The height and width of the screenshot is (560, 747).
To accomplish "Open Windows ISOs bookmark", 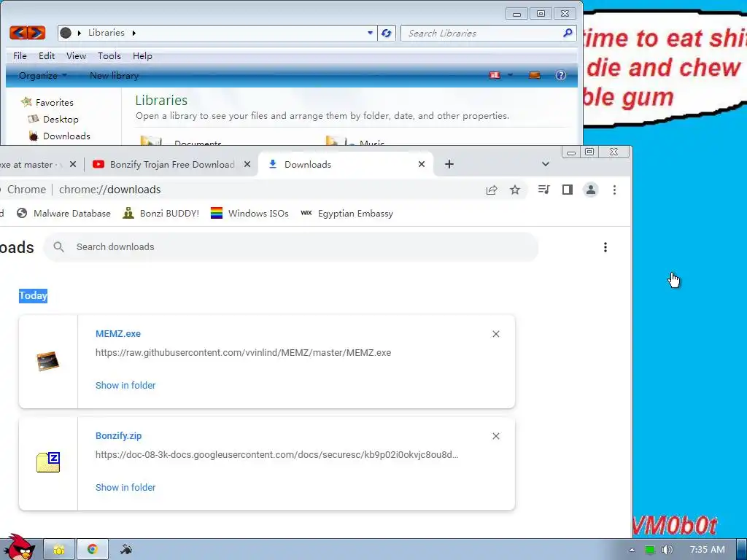I will [249, 214].
